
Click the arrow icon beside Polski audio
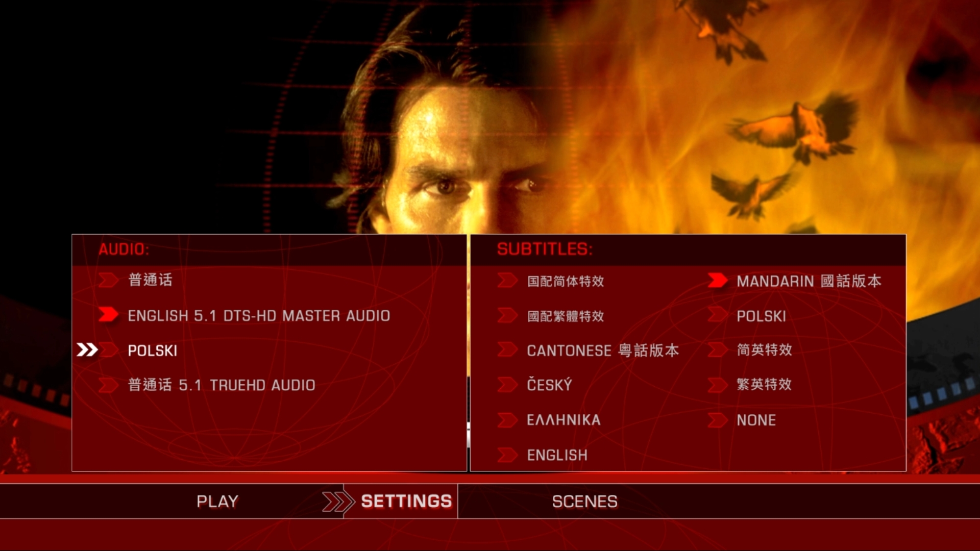click(x=108, y=350)
